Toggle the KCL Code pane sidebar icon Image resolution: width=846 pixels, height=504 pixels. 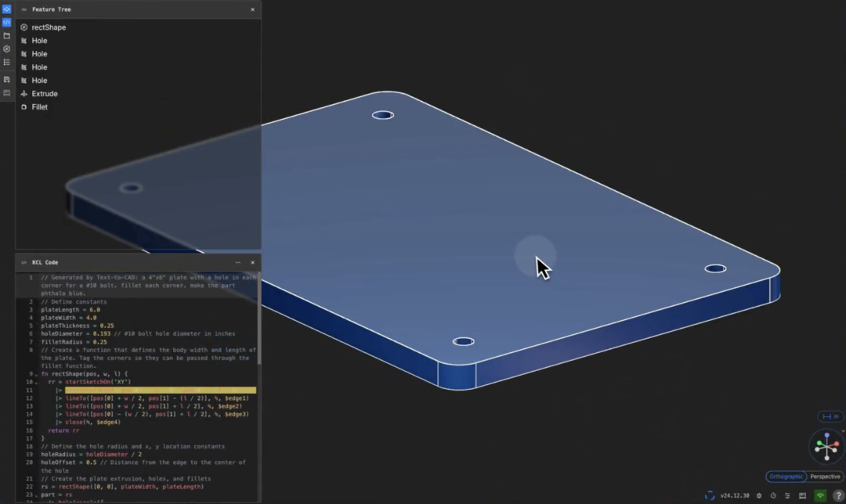[6, 22]
